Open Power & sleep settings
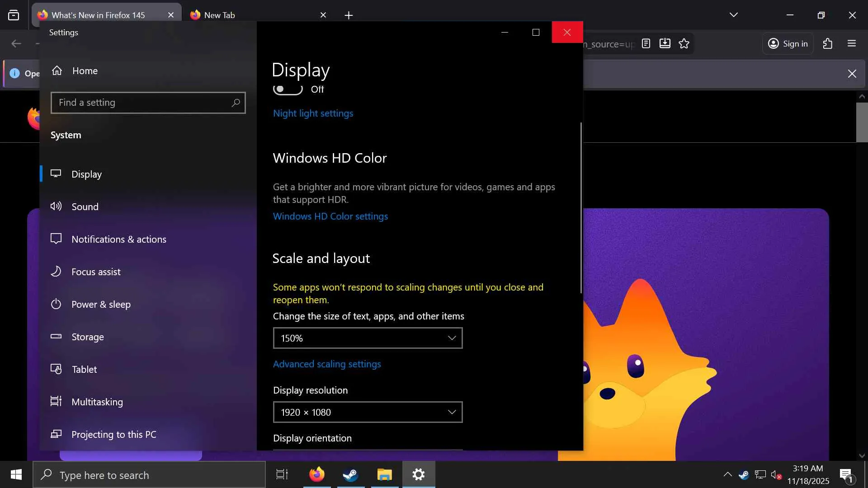 [x=101, y=305]
